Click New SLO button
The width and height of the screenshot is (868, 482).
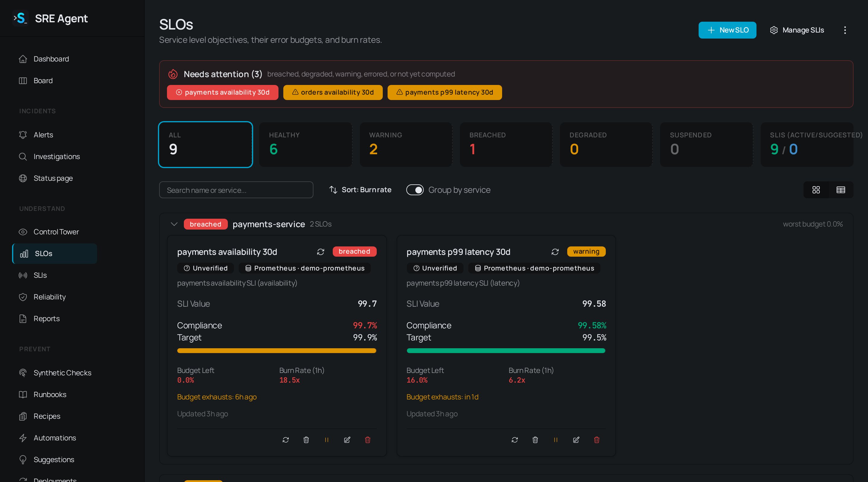coord(727,30)
